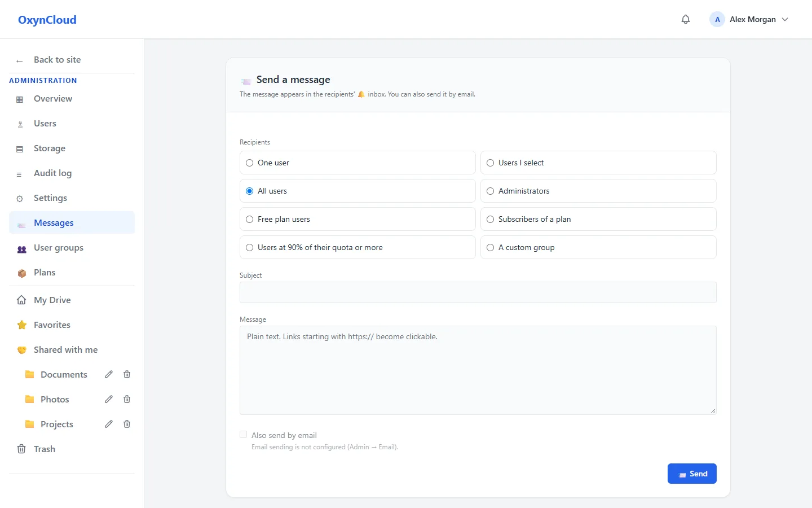The image size is (812, 508).
Task: Click the Favorites star icon
Action: click(x=22, y=325)
